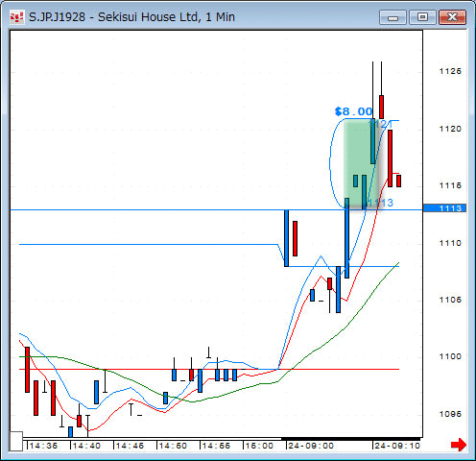Select the 24-09:10 time axis marker
476x461 pixels.
tap(396, 446)
